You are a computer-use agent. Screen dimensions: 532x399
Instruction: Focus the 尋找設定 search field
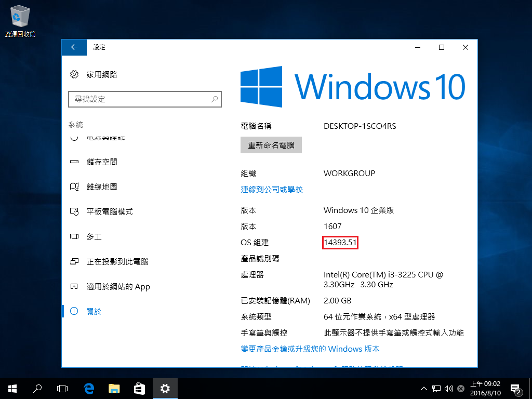(x=145, y=99)
